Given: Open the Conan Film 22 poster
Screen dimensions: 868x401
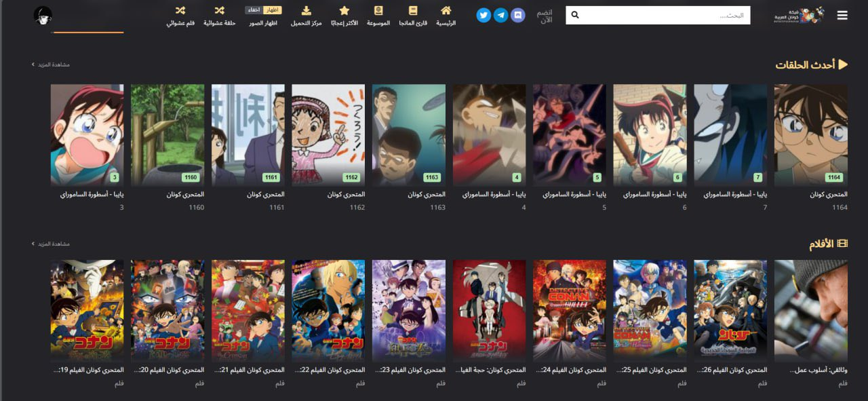Looking at the screenshot, I should click(328, 311).
